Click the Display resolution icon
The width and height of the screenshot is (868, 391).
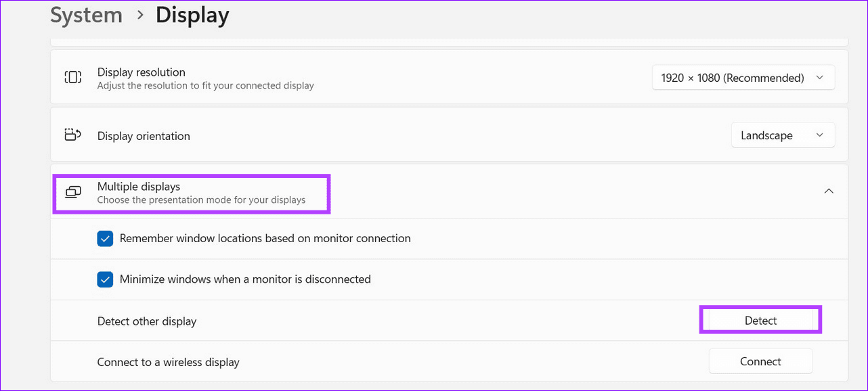point(72,77)
